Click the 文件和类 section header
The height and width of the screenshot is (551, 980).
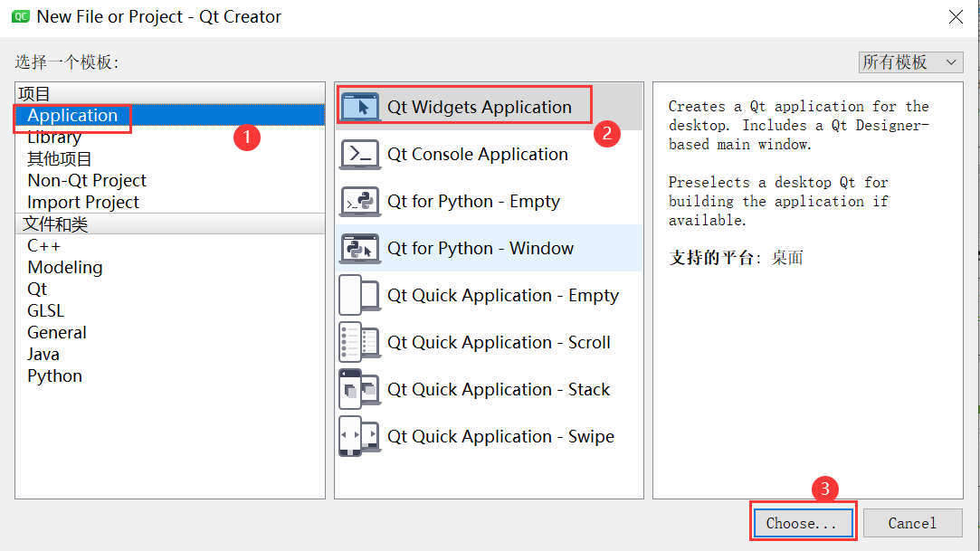pyautogui.click(x=170, y=223)
